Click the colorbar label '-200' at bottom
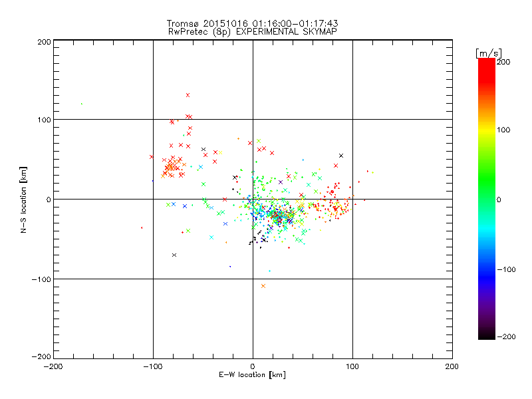Image resolution: width=532 pixels, height=399 pixels. (x=506, y=336)
